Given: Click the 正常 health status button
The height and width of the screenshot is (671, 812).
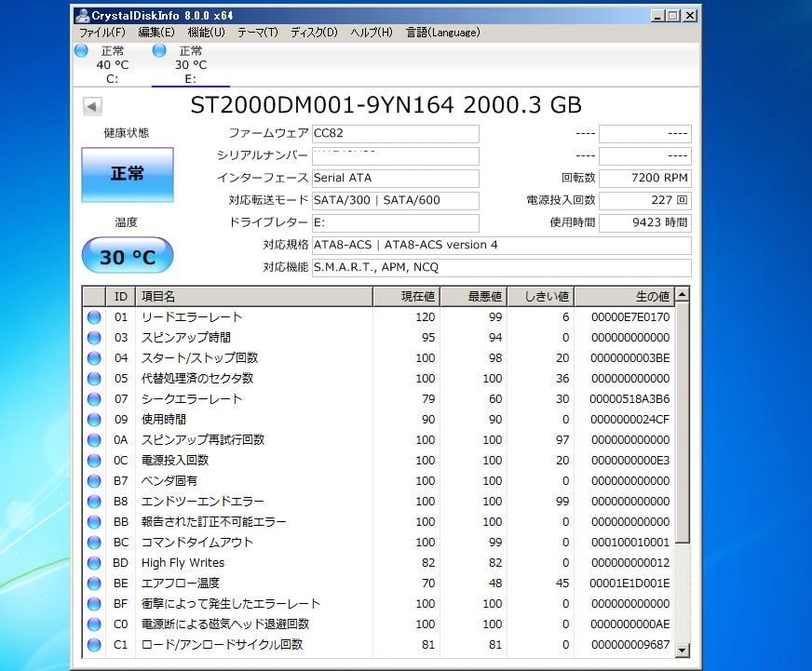Looking at the screenshot, I should [127, 174].
